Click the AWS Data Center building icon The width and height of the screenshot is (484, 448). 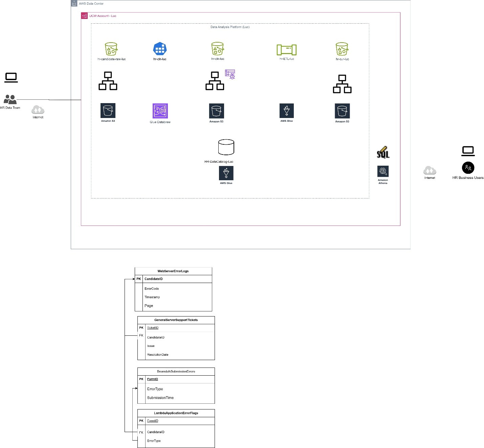74,3
